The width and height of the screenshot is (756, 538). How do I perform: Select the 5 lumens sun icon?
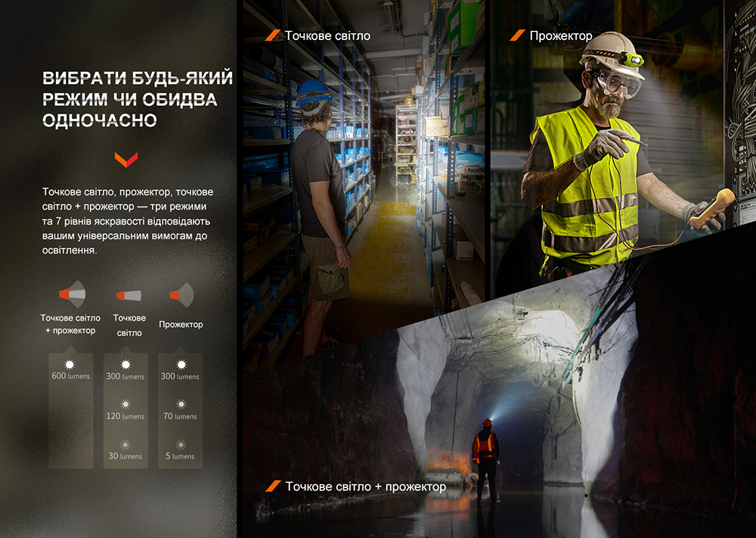(181, 444)
